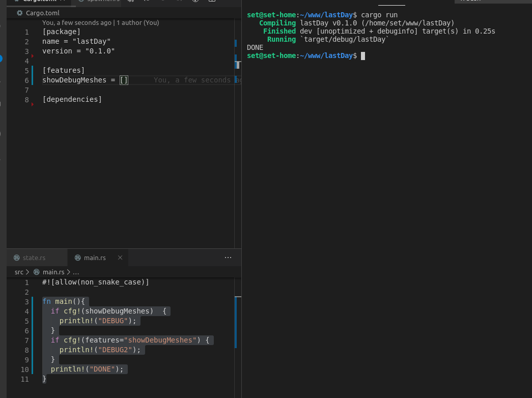Click the println!("DEBUG2"); statement
The height and width of the screenshot is (398, 532).
[100, 350]
